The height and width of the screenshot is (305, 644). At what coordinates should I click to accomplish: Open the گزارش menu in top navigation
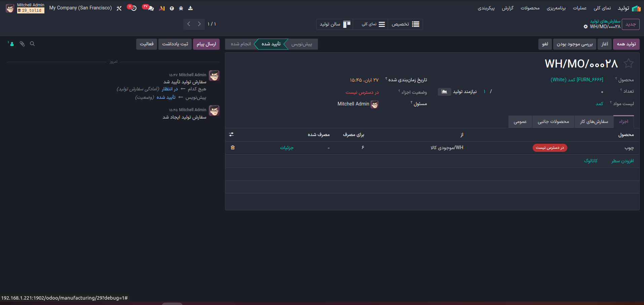tap(507, 8)
